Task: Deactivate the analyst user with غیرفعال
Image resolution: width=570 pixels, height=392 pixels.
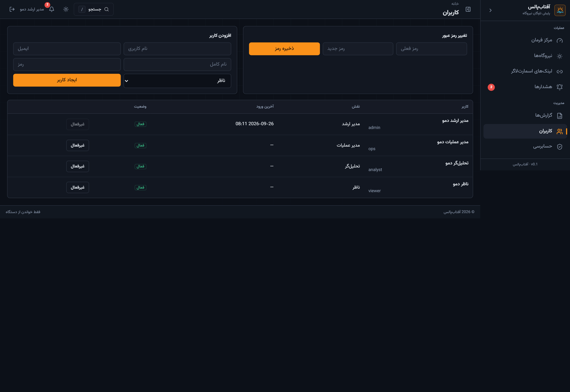Action: click(78, 166)
